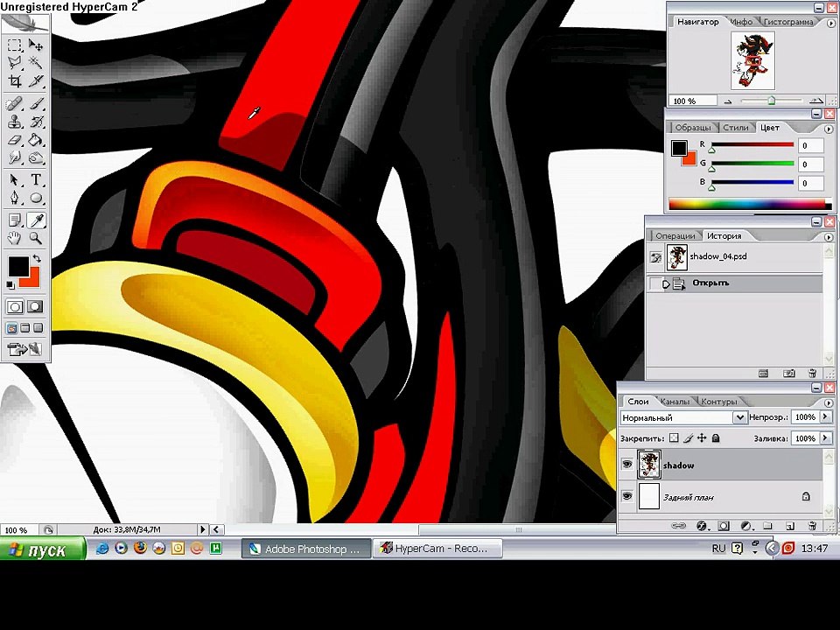Select the Paint Bucket tool
Screen dimensions: 840x630
[36, 140]
